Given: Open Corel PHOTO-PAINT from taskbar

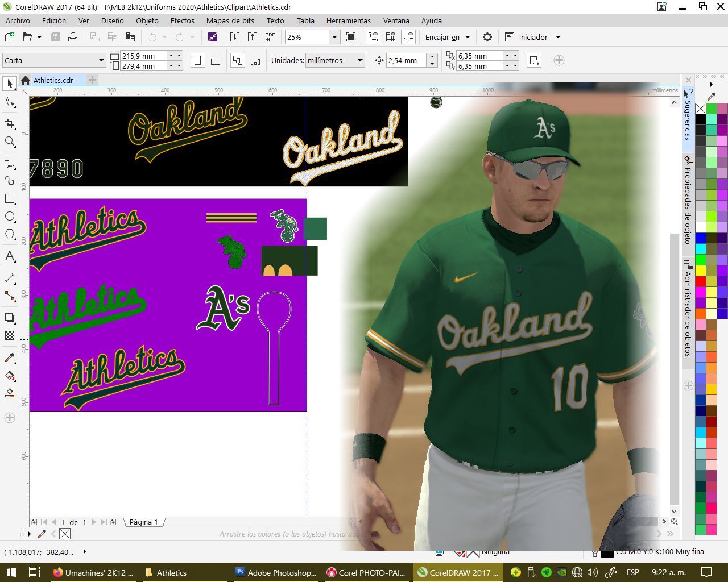Looking at the screenshot, I should click(x=367, y=572).
